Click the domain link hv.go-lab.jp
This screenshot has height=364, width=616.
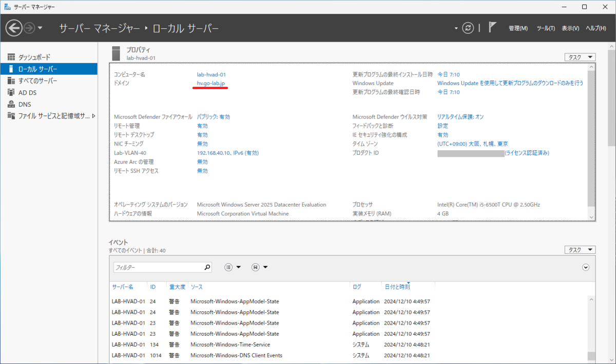click(211, 83)
